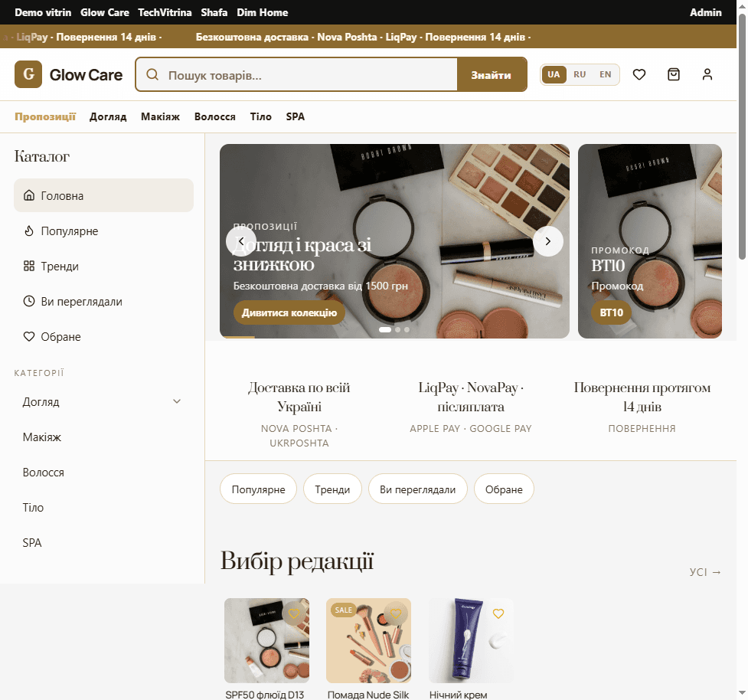Select the Ви переглядали filter chip
748x700 pixels.
pyautogui.click(x=417, y=489)
